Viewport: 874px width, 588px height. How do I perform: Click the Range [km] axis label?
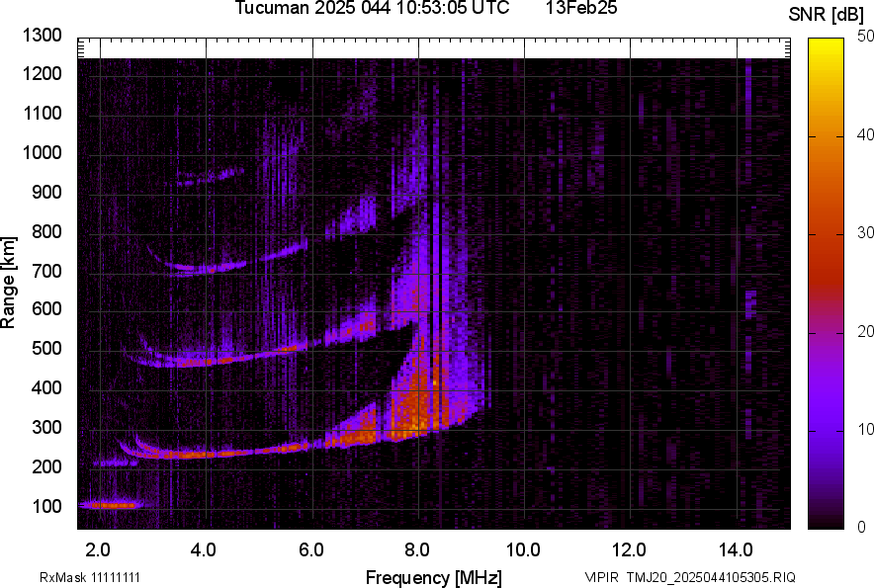9,283
